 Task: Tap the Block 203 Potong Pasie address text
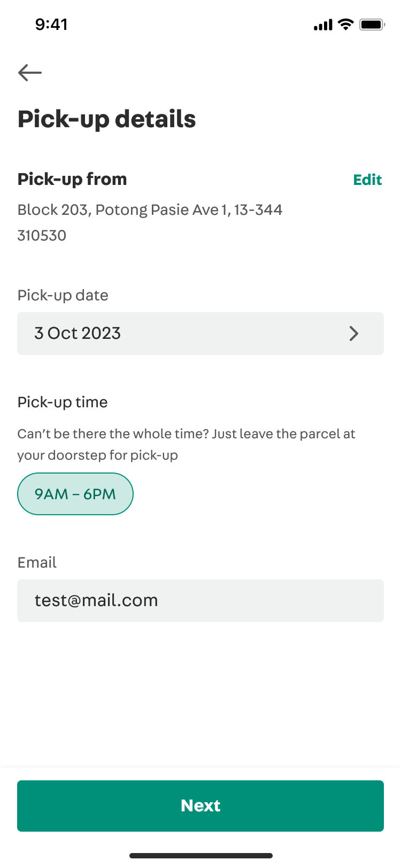coord(150,210)
